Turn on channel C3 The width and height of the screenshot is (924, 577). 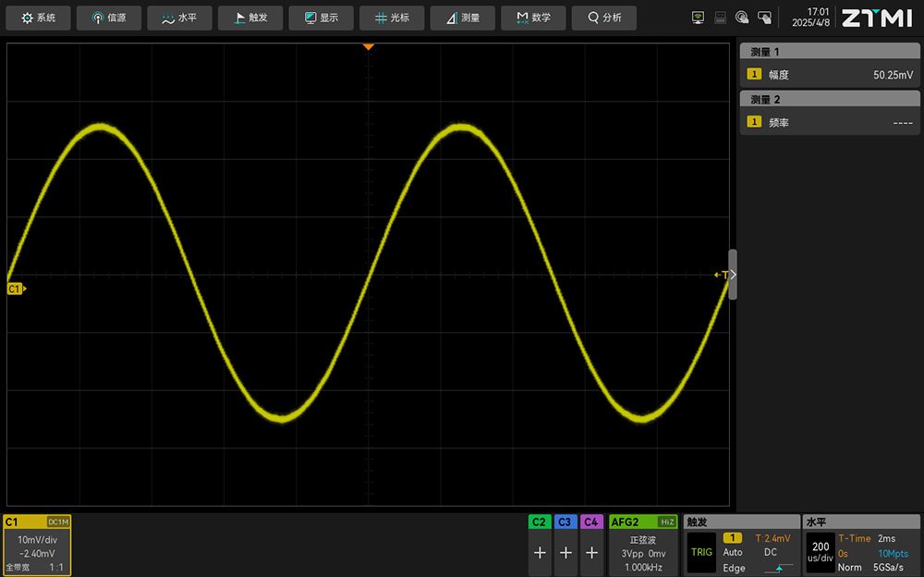(565, 552)
